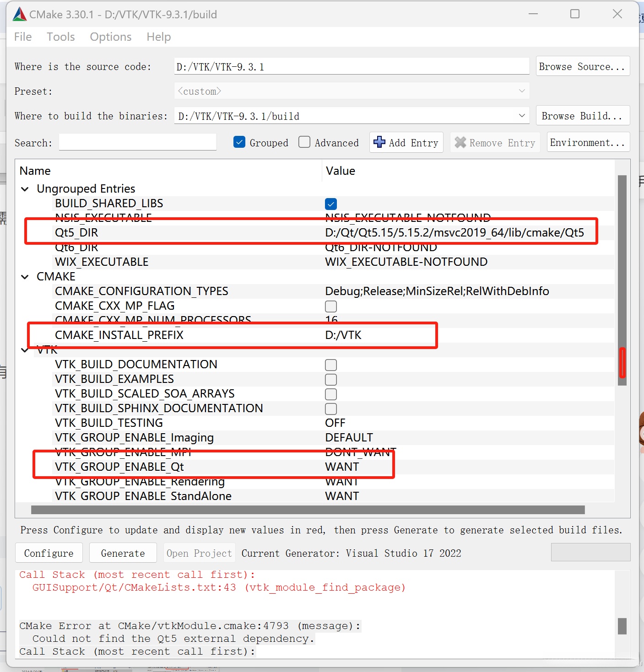
Task: Click WANT value for VTK_GROUP_ENABLE_StandAlone
Action: (342, 496)
